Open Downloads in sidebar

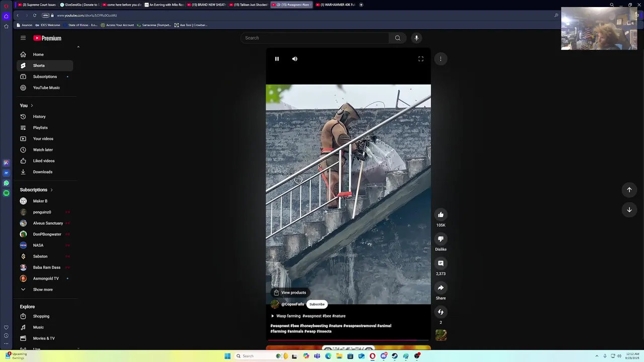[x=45, y=172]
